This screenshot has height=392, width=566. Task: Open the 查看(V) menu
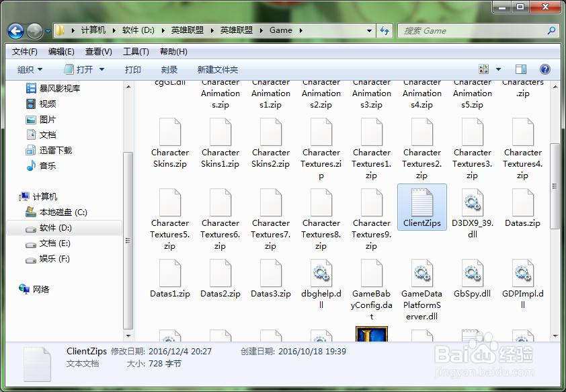point(99,52)
